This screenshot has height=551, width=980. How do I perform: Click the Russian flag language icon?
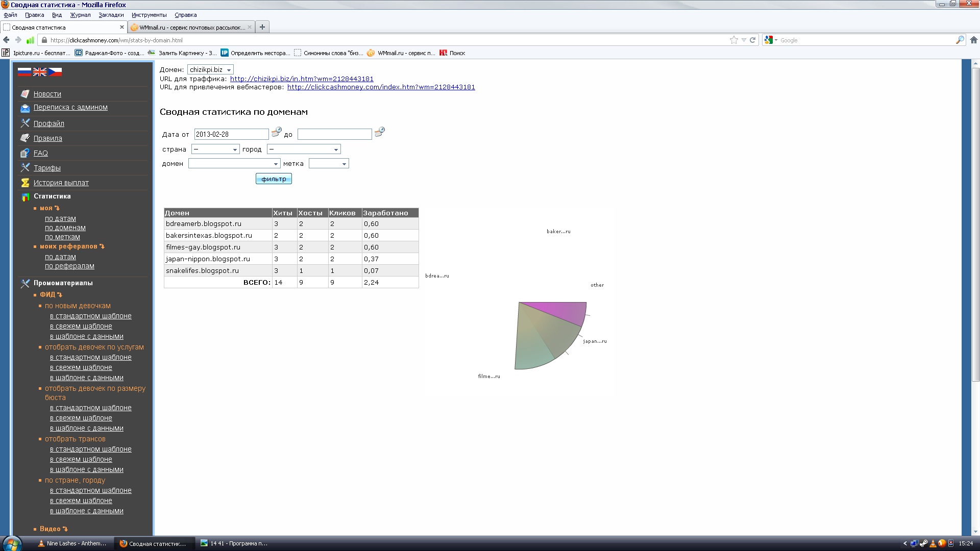click(24, 72)
